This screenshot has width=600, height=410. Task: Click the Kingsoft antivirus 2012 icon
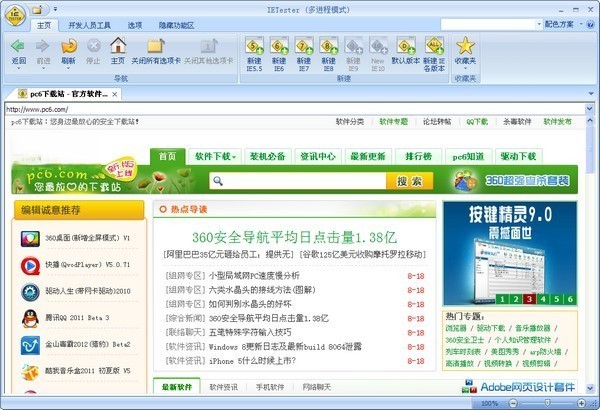click(x=30, y=345)
